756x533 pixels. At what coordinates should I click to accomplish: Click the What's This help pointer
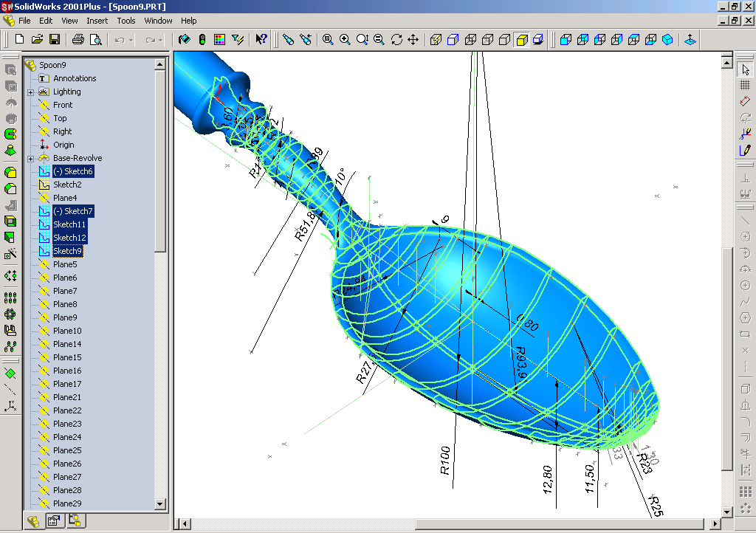click(261, 40)
